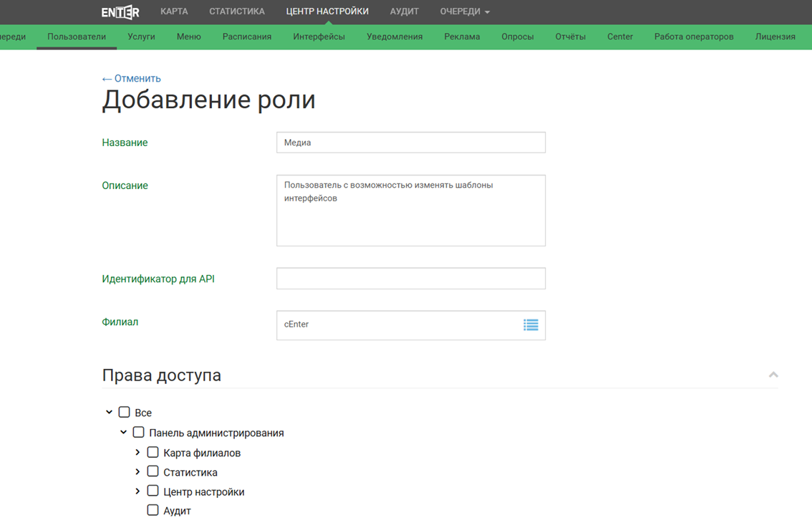Screen dimensions: 812x523
Task: Collapse the Все tree node
Action: tap(109, 413)
